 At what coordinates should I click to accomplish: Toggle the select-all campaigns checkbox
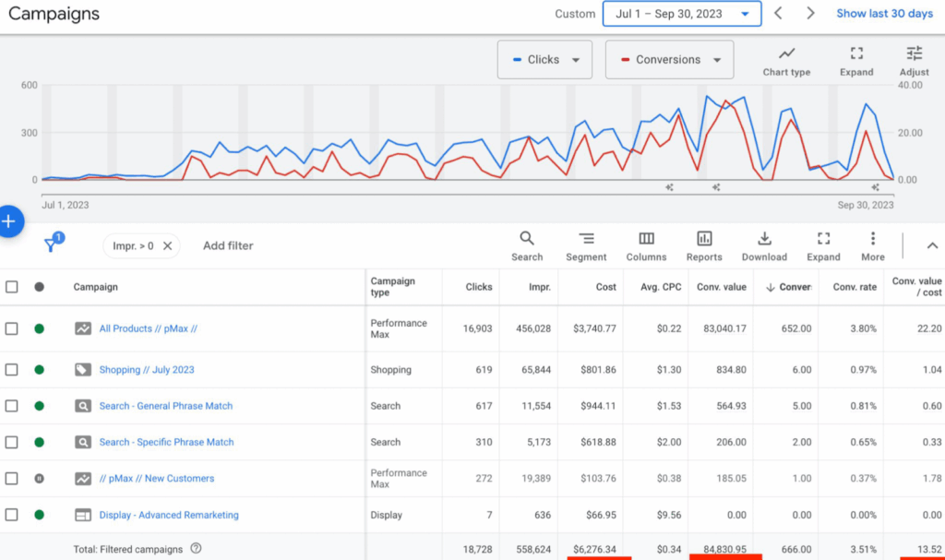tap(11, 287)
